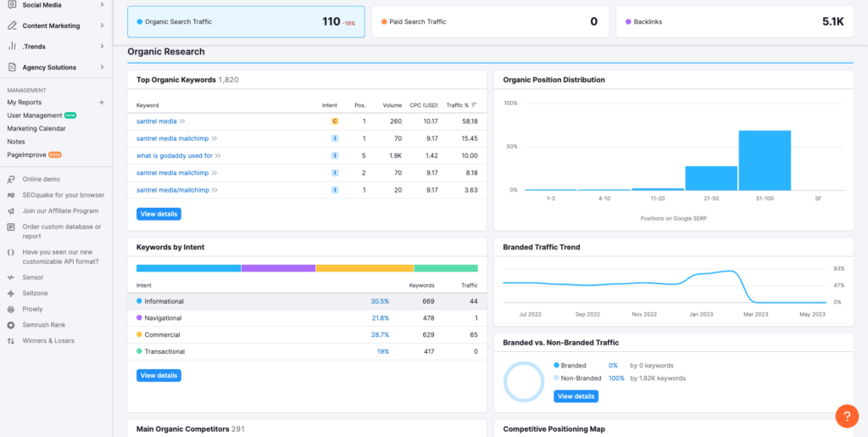Image resolution: width=868 pixels, height=437 pixels.
Task: Click the SEOquake icon in sidebar
Action: click(x=11, y=195)
